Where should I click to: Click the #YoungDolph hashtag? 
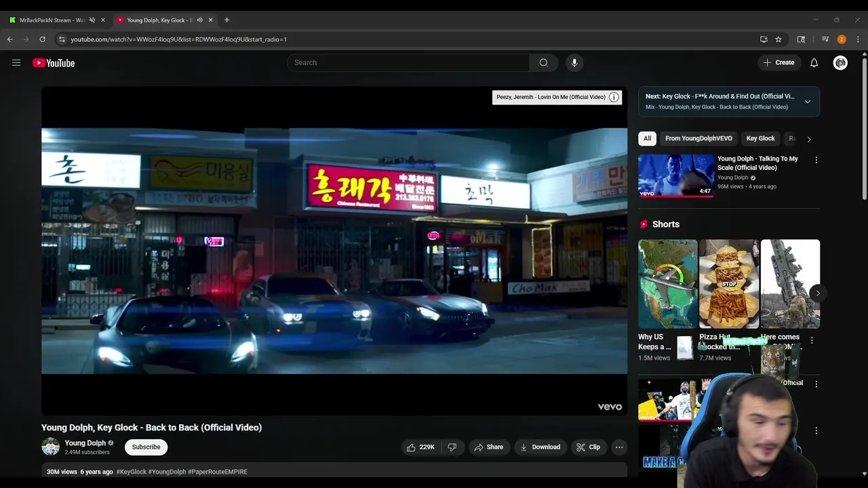[167, 472]
